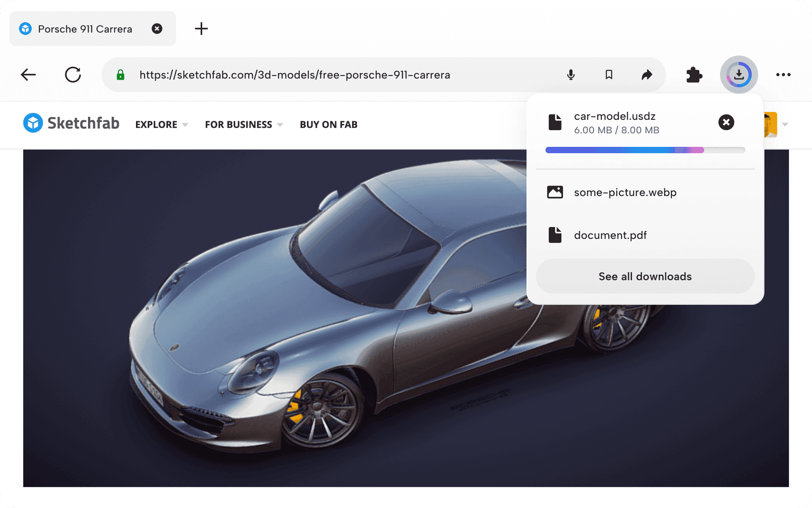Click the back navigation arrow
812x508 pixels.
(x=28, y=75)
